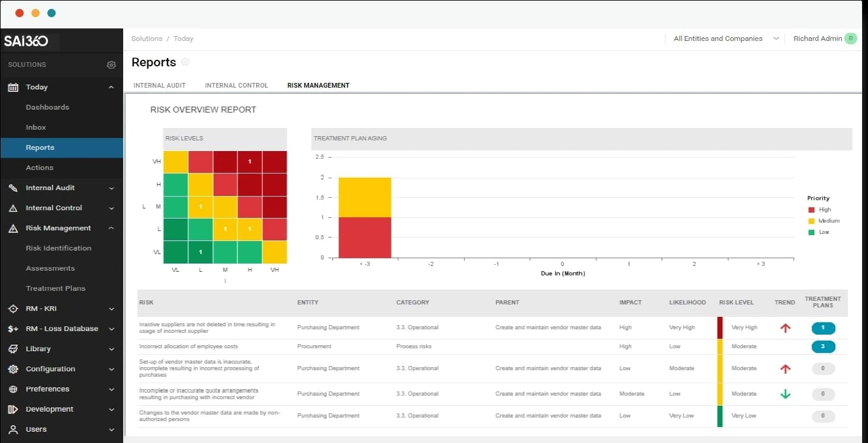Click the Solutions breadcrumb link
Screen dimensions: 868x443
147,38
